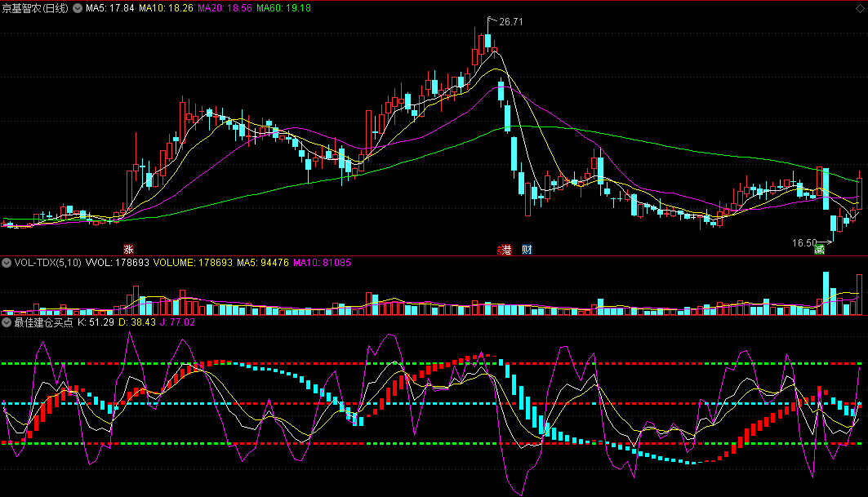
Task: Click the D: 38.43 value
Action: pos(137,322)
